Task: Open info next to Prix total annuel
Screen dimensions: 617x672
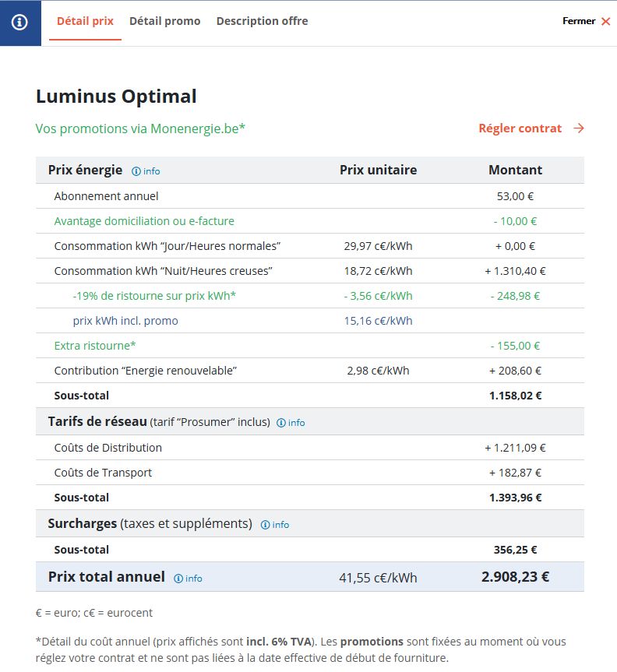Action: pos(188,579)
